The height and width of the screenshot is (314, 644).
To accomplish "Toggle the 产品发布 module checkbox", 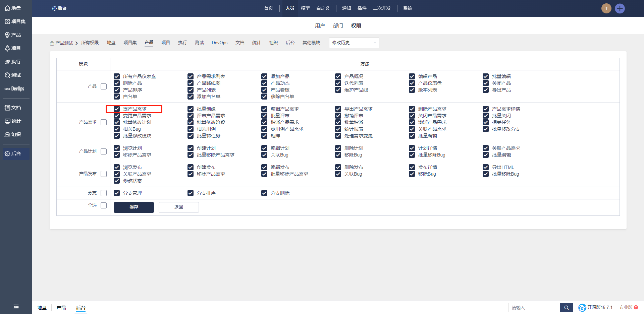I will [104, 174].
